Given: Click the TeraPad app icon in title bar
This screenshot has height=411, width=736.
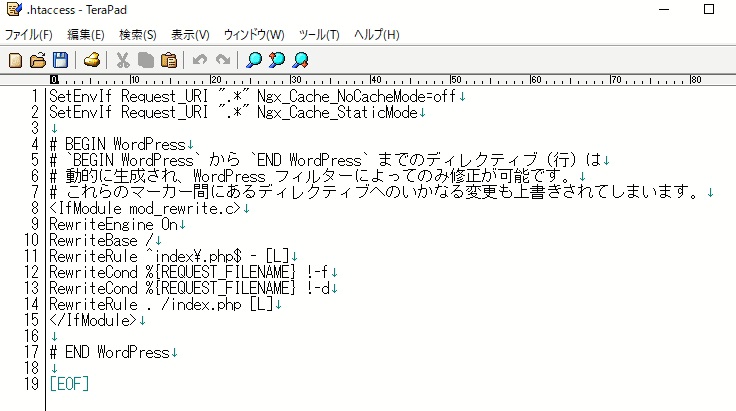Looking at the screenshot, I should tap(14, 9).
